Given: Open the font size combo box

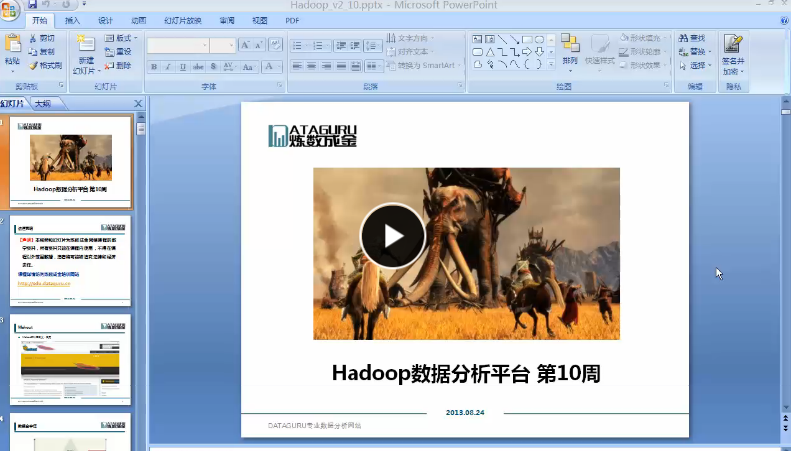Looking at the screenshot, I should 222,45.
